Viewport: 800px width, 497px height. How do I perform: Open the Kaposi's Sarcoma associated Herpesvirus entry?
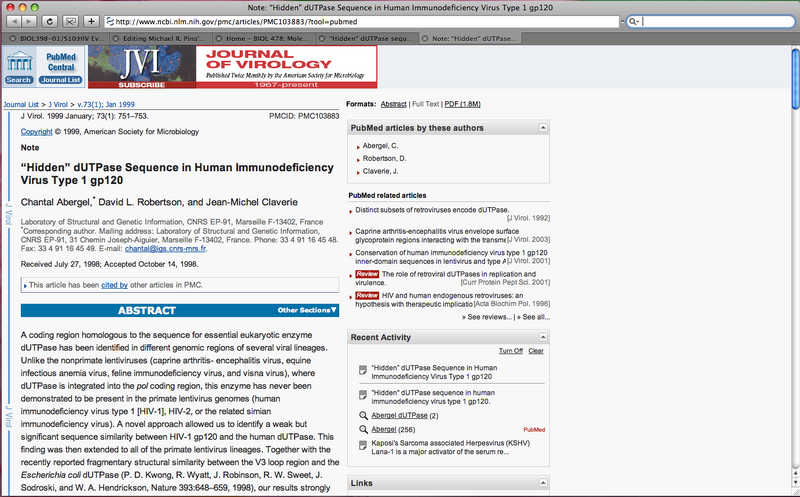(451, 448)
